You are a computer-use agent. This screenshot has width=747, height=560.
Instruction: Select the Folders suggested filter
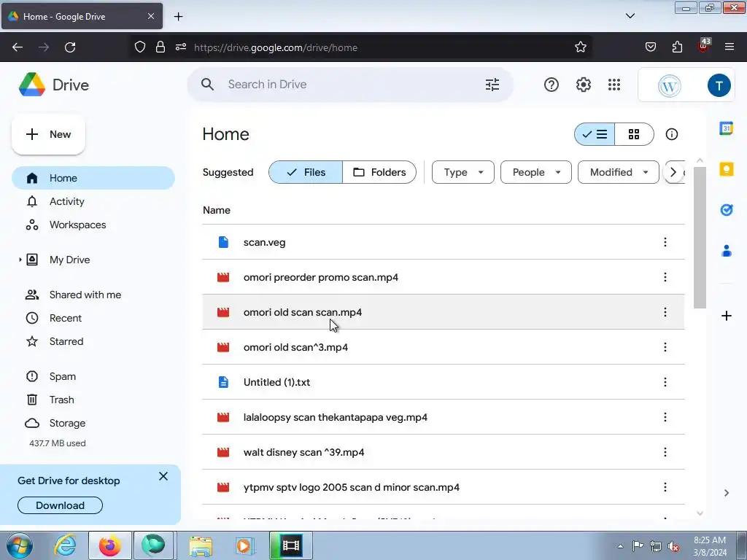379,172
